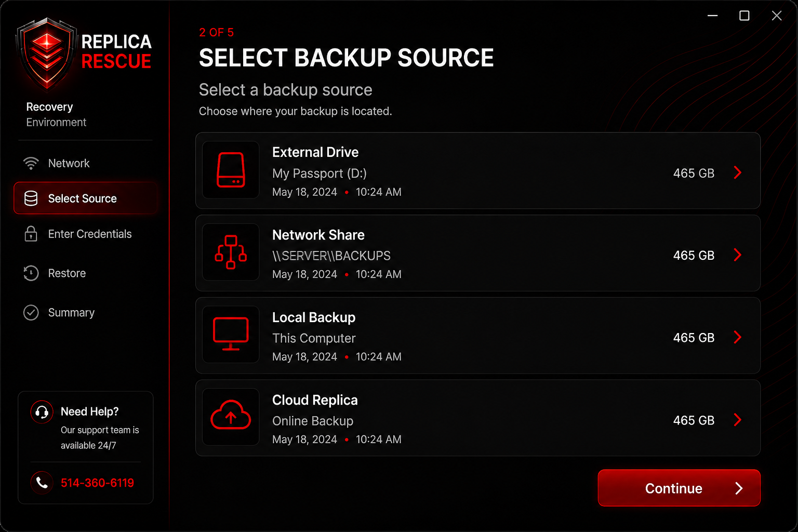The width and height of the screenshot is (798, 532).
Task: Click the 465 GB size of Local Backup
Action: (x=694, y=338)
